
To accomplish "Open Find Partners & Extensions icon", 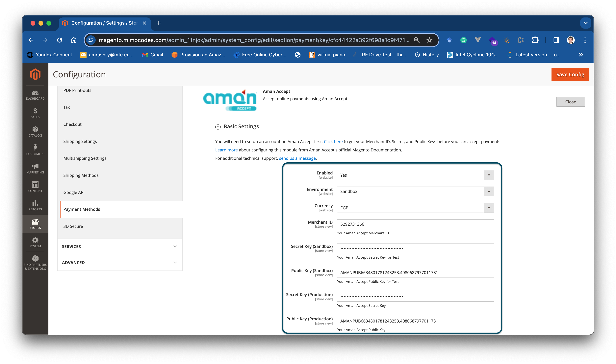I will [x=35, y=262].
